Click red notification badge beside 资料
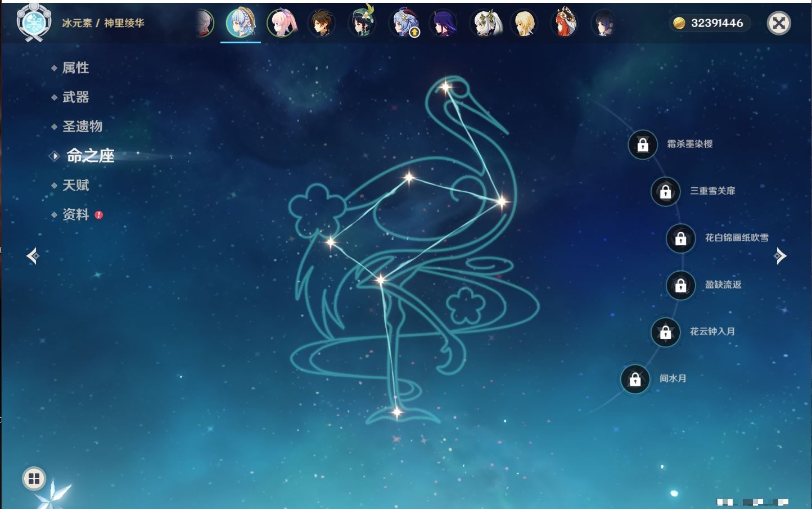Image resolution: width=812 pixels, height=509 pixels. pos(99,215)
